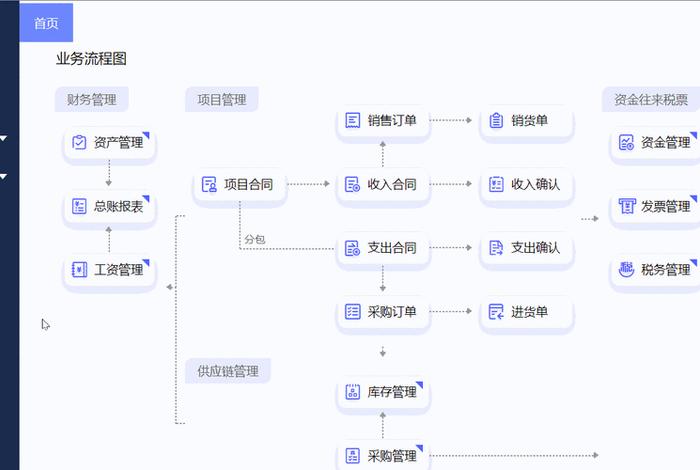Click the 工资管理 yen icon
Screen dimensions: 700x470
point(79,270)
